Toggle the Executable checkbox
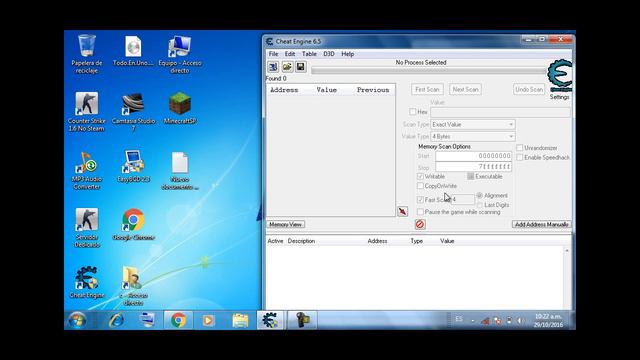This screenshot has width=640, height=360. tap(471, 176)
